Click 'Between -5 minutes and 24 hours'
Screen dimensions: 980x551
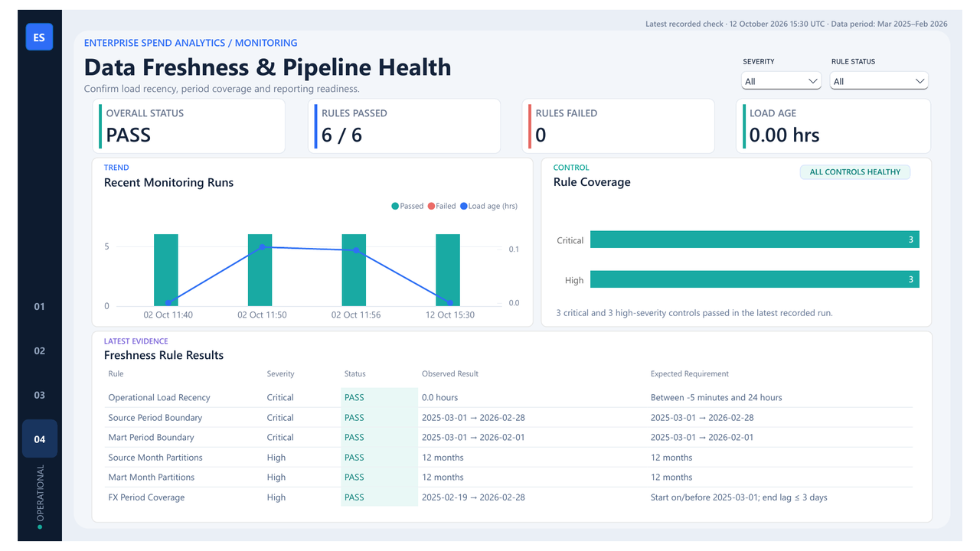(x=717, y=398)
